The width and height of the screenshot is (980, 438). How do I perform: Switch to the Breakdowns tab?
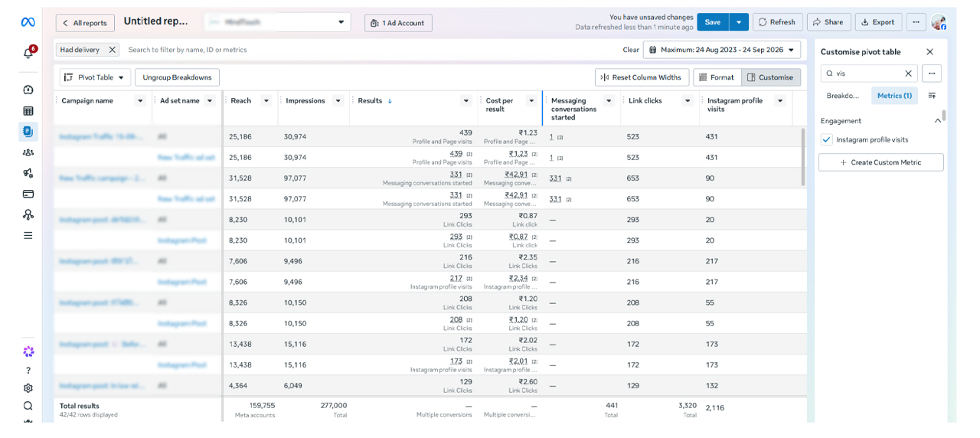tap(843, 96)
